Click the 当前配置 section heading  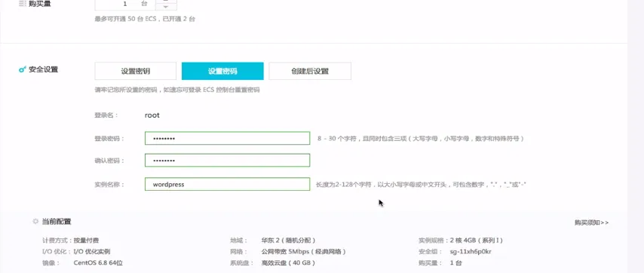[57, 222]
